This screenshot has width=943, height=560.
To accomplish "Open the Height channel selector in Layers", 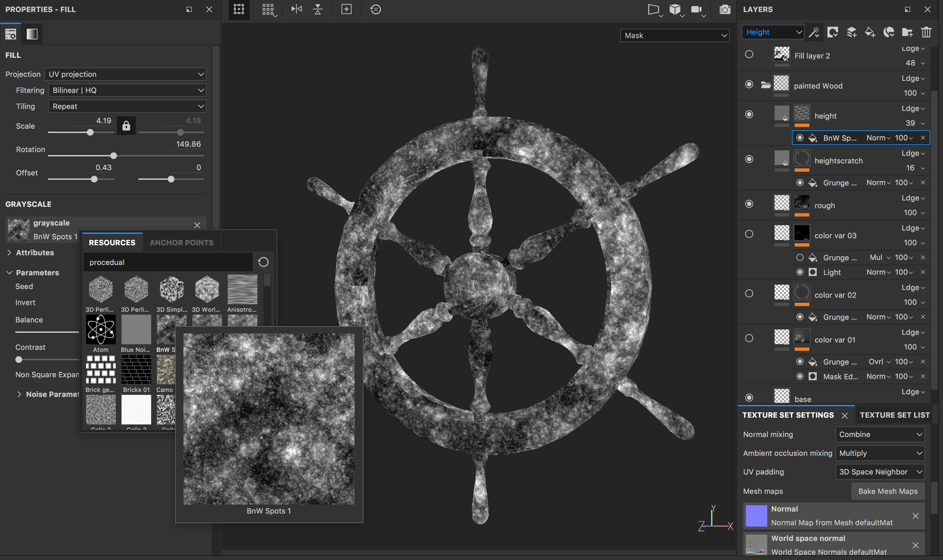I will [773, 32].
